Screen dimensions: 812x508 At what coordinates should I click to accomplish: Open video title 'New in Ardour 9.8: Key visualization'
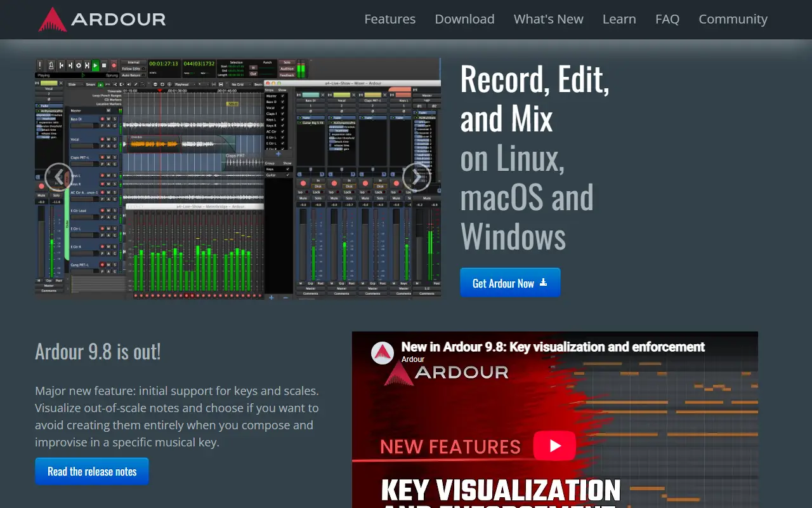click(x=553, y=347)
